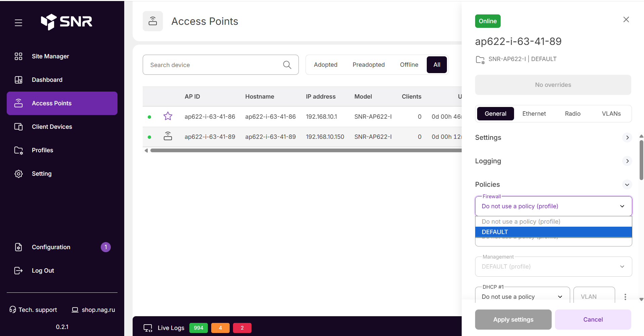Expand the Logging section

627,161
